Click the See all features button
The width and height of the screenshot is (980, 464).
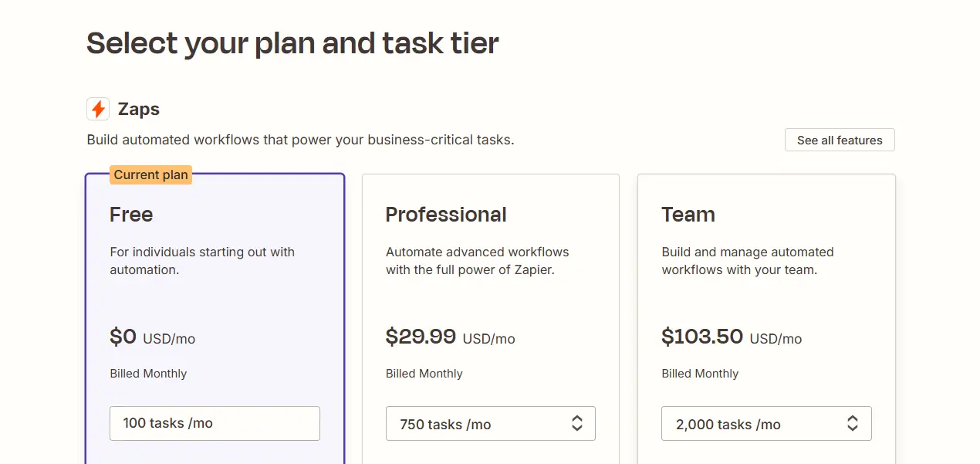[x=839, y=140]
